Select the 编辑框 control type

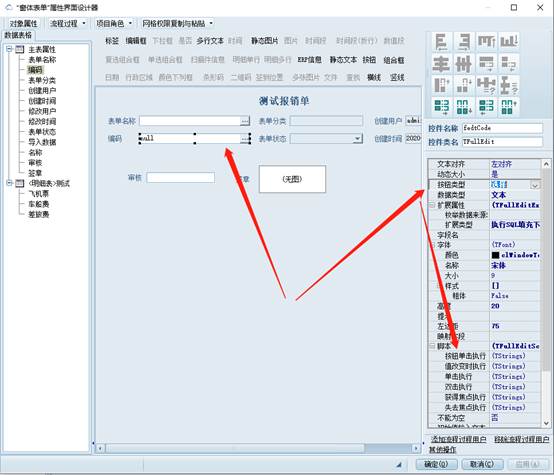[136, 41]
